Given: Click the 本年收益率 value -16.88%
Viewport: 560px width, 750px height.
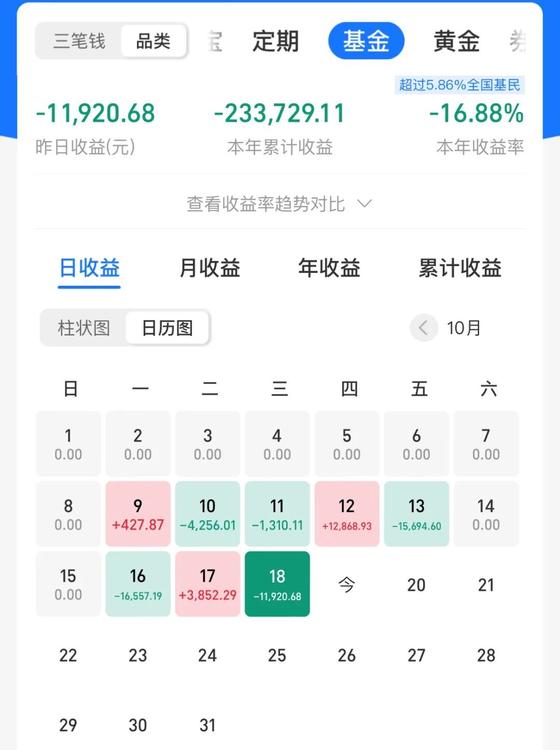Looking at the screenshot, I should tap(477, 113).
